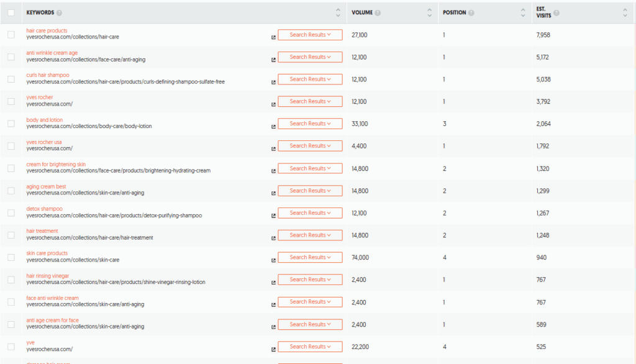Expand Search Results dropdown for yve keyword
Image resolution: width=636 pixels, height=364 pixels.
(310, 347)
